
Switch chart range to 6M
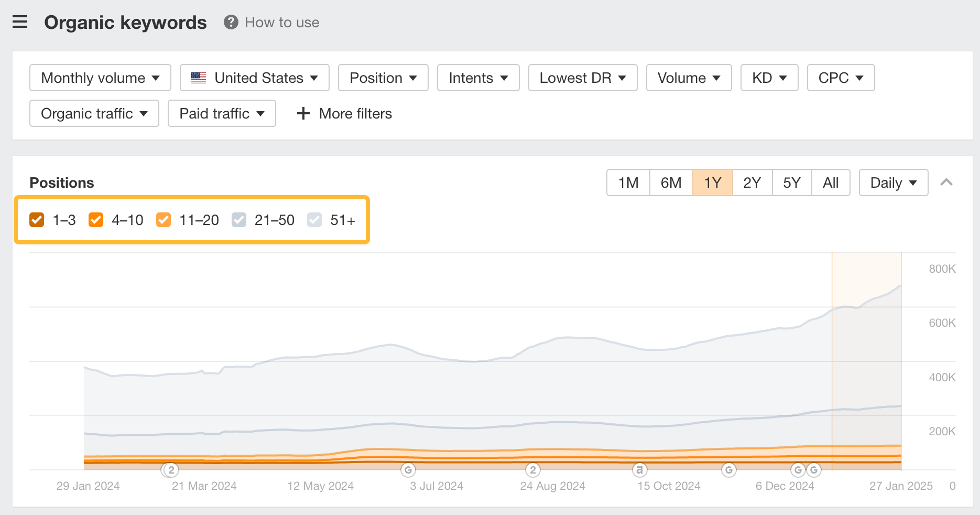[x=671, y=183]
